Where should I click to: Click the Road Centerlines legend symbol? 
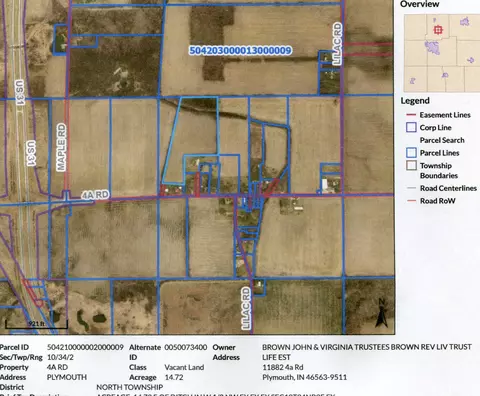point(411,188)
